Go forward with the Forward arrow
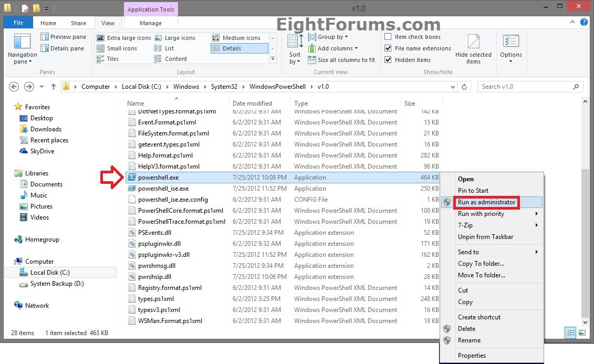This screenshot has width=594, height=364. (29, 87)
